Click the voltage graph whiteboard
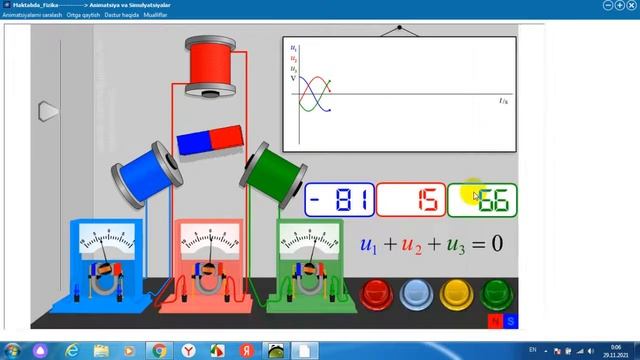 click(399, 94)
